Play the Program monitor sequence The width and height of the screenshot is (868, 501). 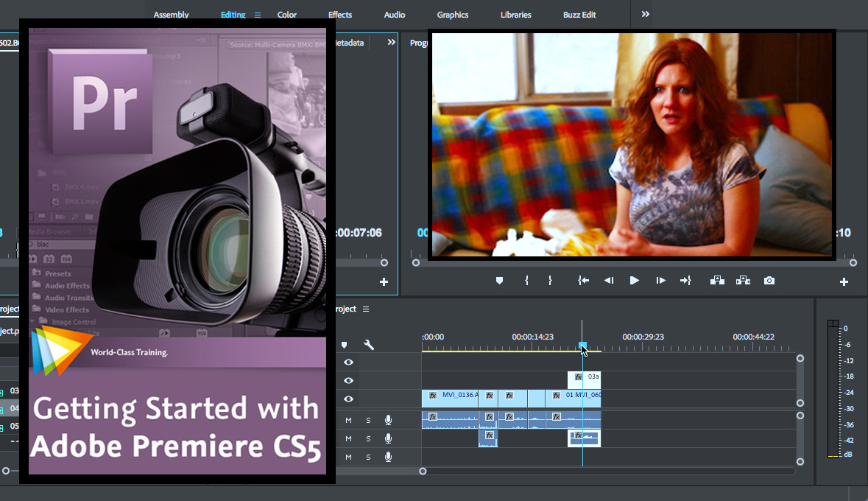tap(635, 281)
